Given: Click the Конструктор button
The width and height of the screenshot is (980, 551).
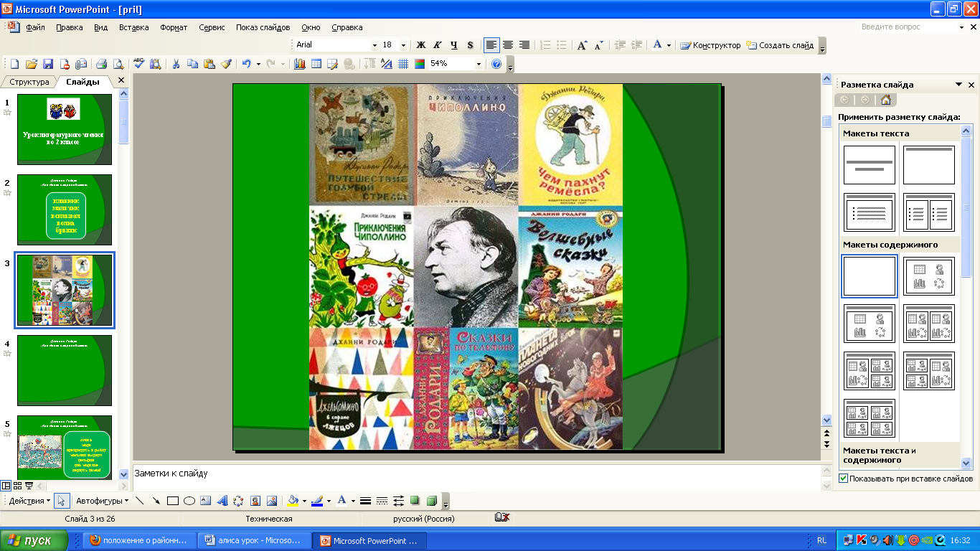Looking at the screenshot, I should 710,45.
